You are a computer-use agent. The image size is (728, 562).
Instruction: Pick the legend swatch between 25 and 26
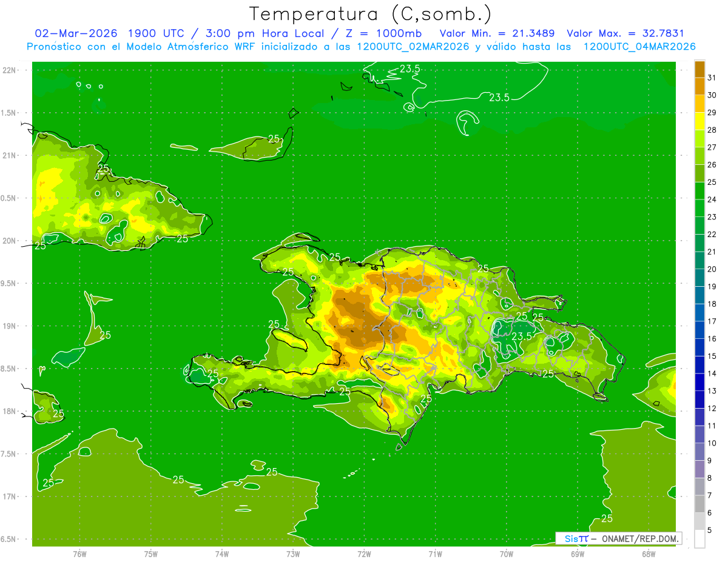[x=699, y=173]
